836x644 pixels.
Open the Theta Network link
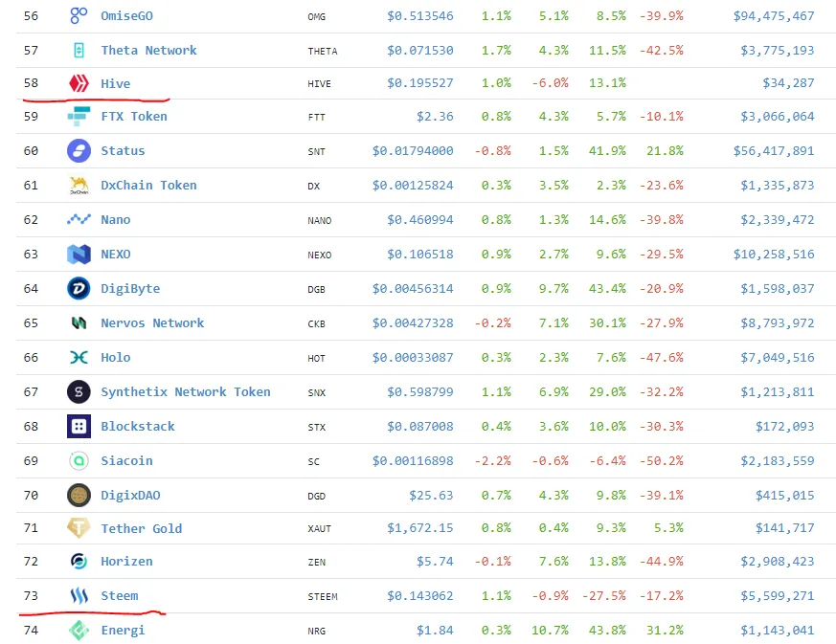click(x=148, y=50)
